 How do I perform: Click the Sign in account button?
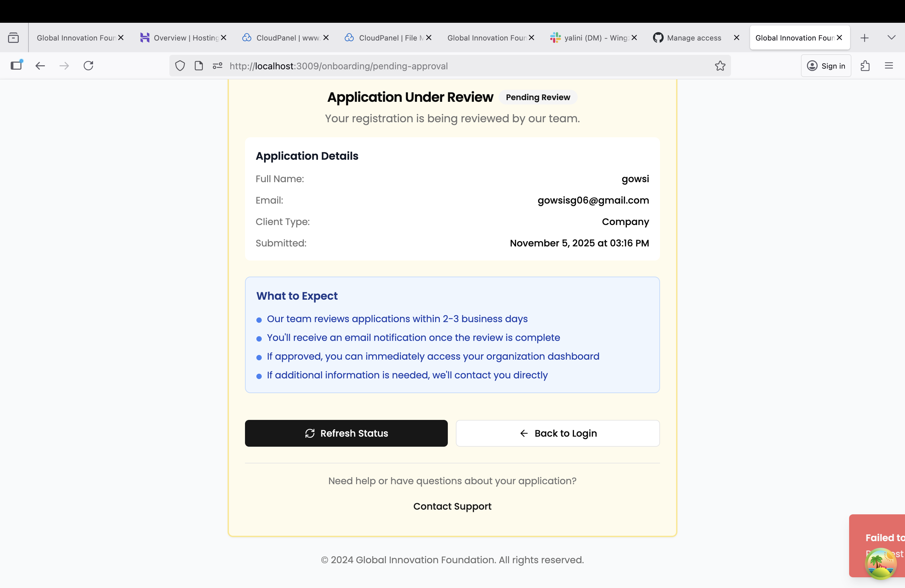[826, 66]
